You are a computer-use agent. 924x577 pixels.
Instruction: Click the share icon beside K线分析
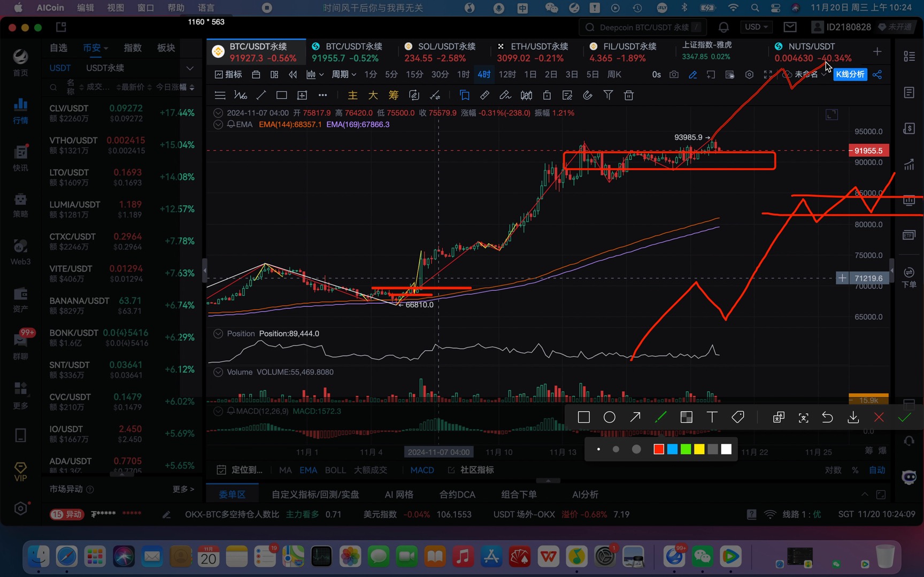click(877, 74)
